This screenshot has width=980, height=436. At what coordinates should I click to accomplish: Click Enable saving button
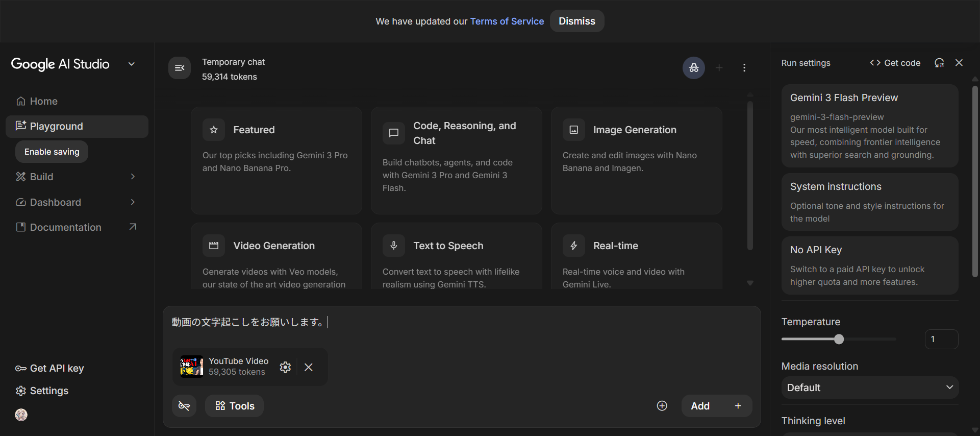[x=52, y=152]
